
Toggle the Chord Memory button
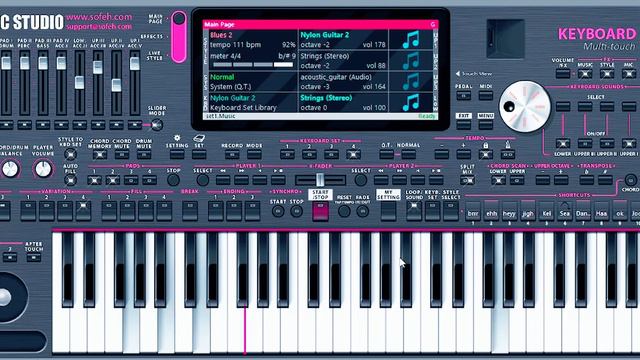coord(99,155)
